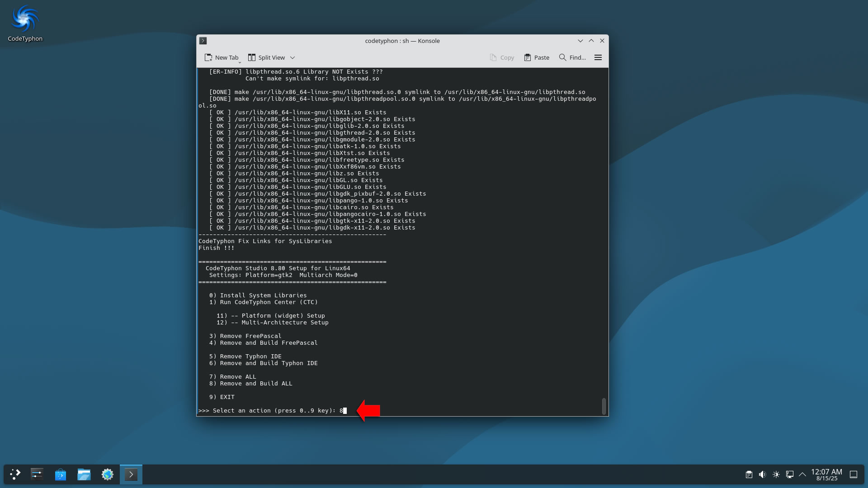Screen dimensions: 868x488
Task: Open the Find search in Konsole
Action: click(x=572, y=57)
